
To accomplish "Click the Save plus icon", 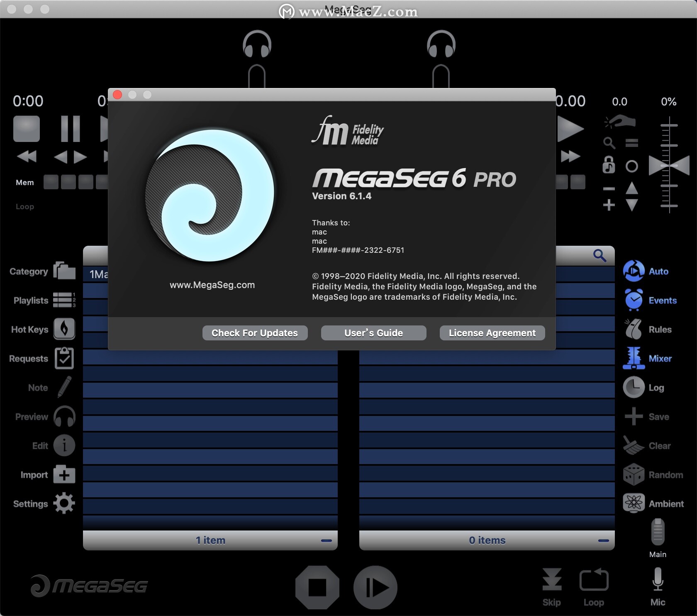I will 634,416.
